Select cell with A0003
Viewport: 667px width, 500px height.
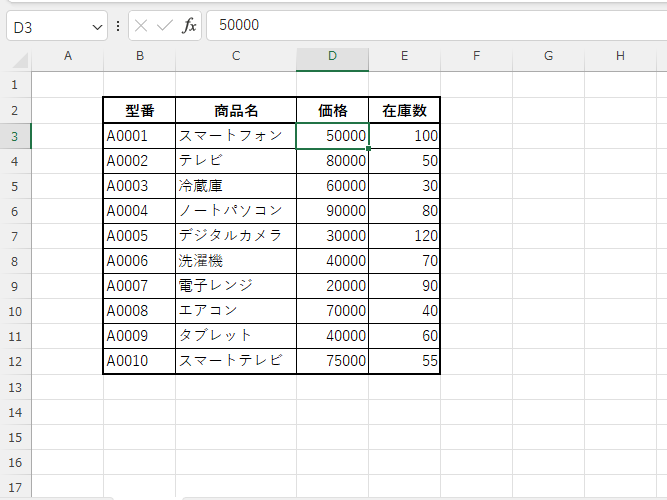(140, 186)
